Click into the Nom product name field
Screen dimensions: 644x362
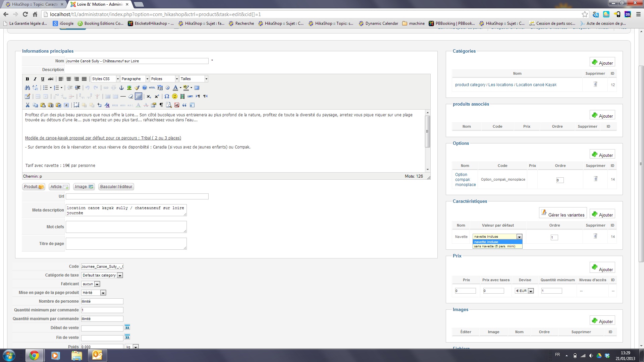click(x=137, y=61)
